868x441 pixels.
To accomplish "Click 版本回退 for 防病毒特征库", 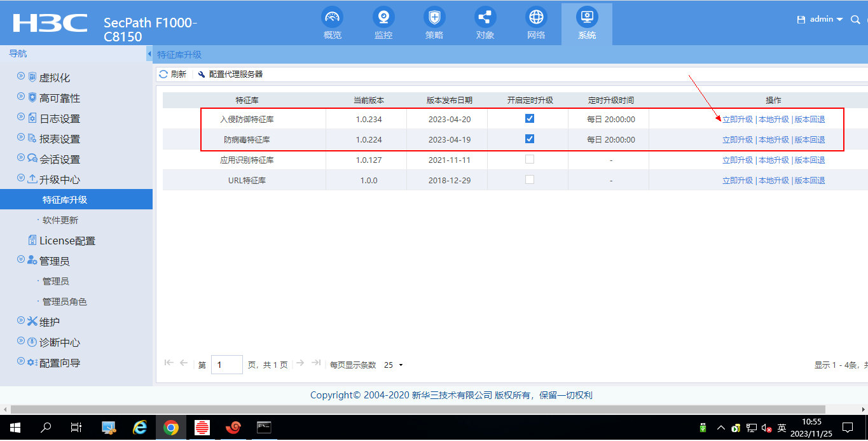I will click(810, 139).
